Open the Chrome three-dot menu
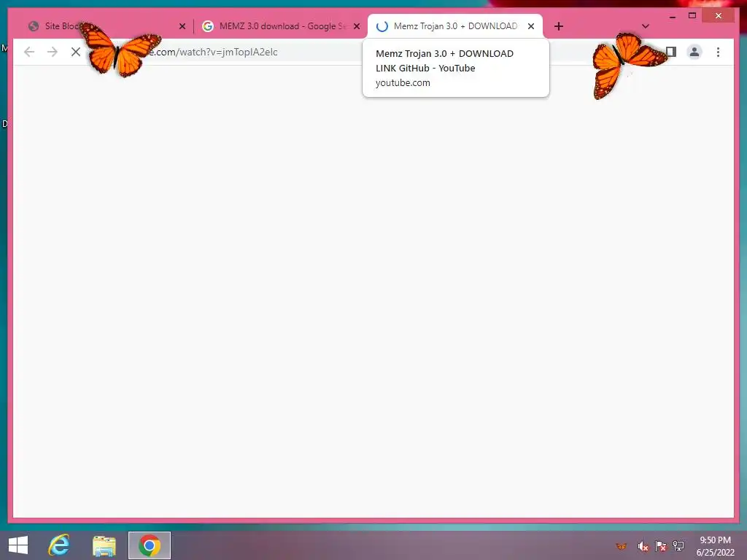747x560 pixels. (x=718, y=52)
